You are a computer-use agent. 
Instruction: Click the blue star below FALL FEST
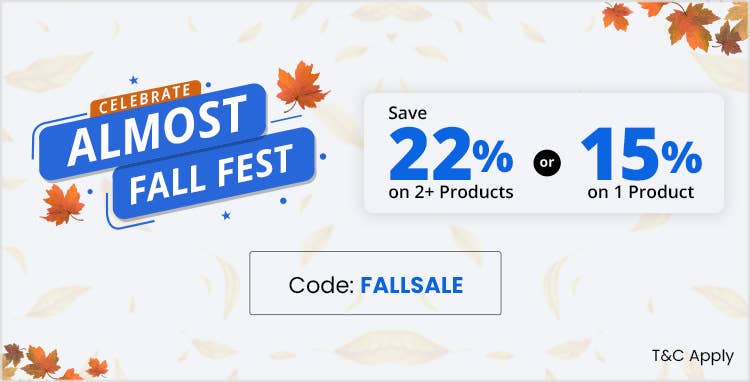(226, 216)
